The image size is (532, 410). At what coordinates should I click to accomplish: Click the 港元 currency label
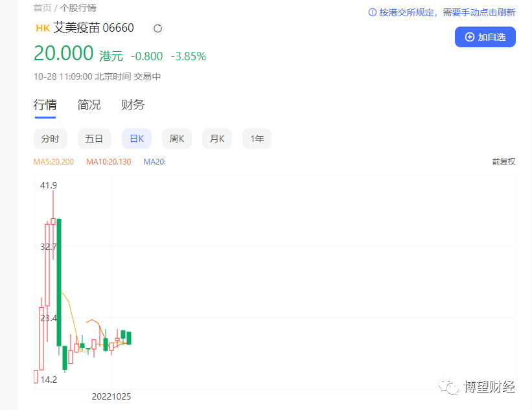point(111,56)
